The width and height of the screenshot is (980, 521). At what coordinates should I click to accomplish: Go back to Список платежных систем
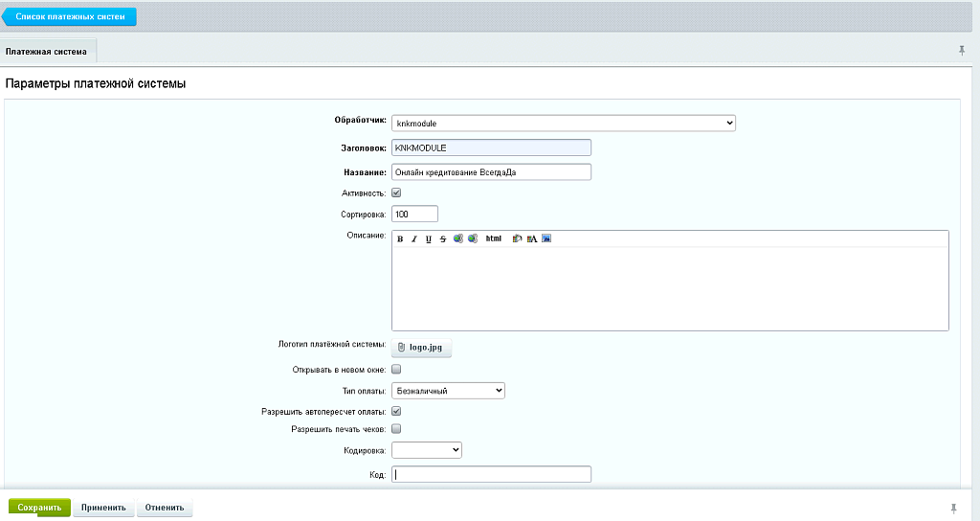tap(70, 16)
